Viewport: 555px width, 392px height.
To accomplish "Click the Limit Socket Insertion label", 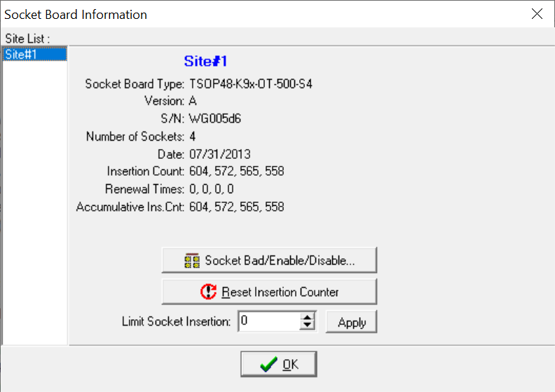I will (177, 321).
